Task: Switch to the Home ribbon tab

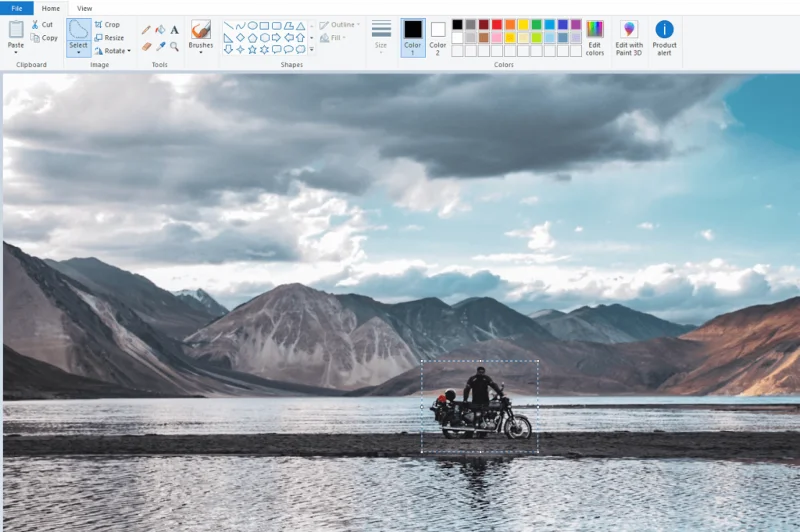Action: (x=51, y=8)
